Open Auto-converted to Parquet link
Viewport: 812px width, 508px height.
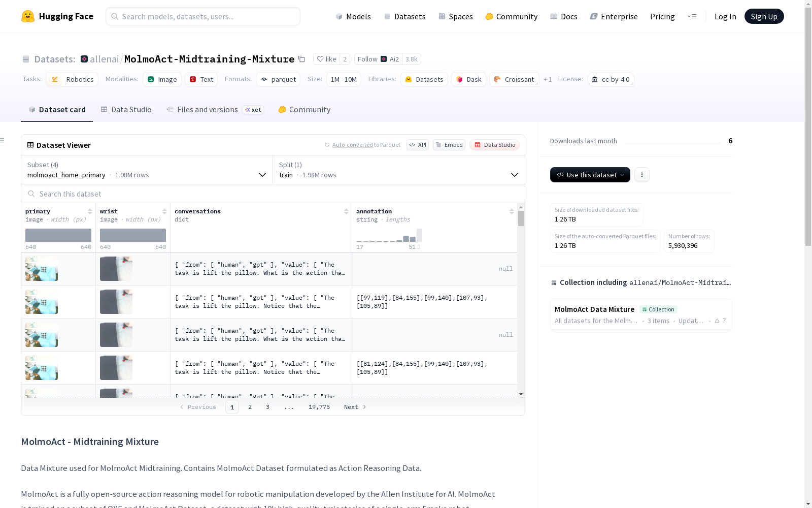click(x=366, y=145)
